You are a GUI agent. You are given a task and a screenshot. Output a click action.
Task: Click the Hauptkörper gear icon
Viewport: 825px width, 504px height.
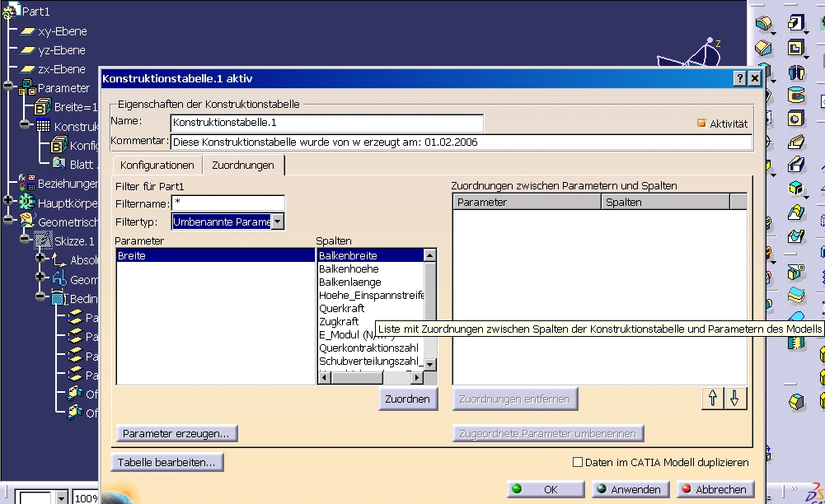click(27, 203)
